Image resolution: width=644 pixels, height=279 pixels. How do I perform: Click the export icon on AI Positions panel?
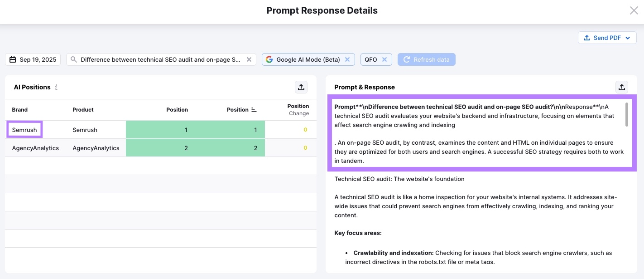point(301,87)
